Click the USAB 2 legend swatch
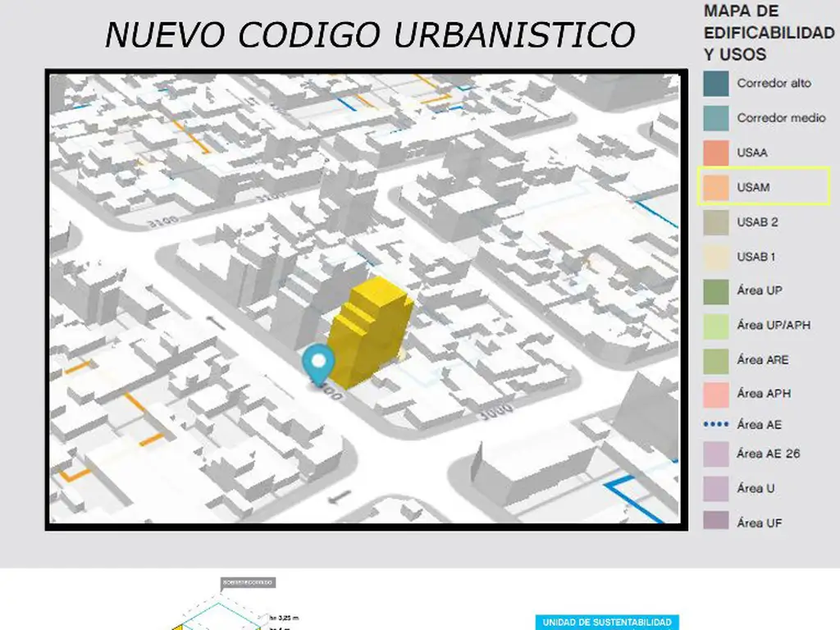The width and height of the screenshot is (840, 630). tap(715, 222)
